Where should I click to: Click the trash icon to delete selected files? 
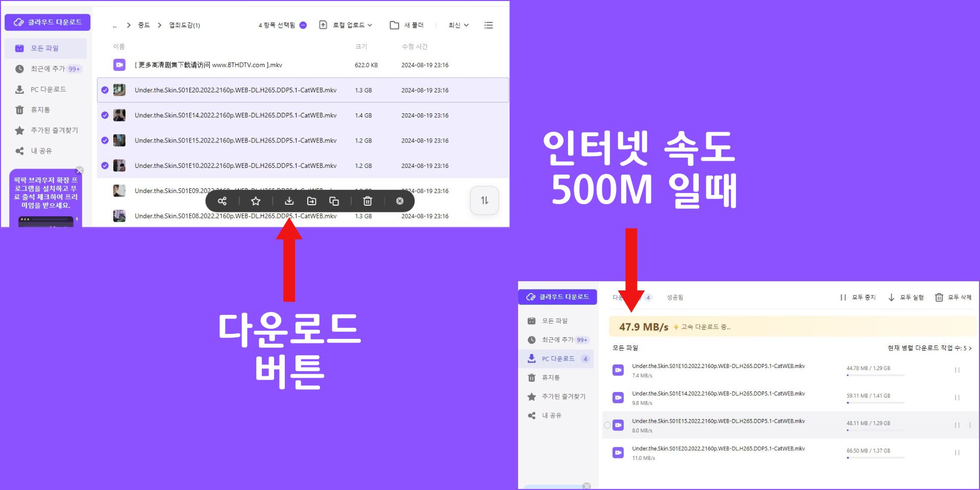click(x=367, y=201)
